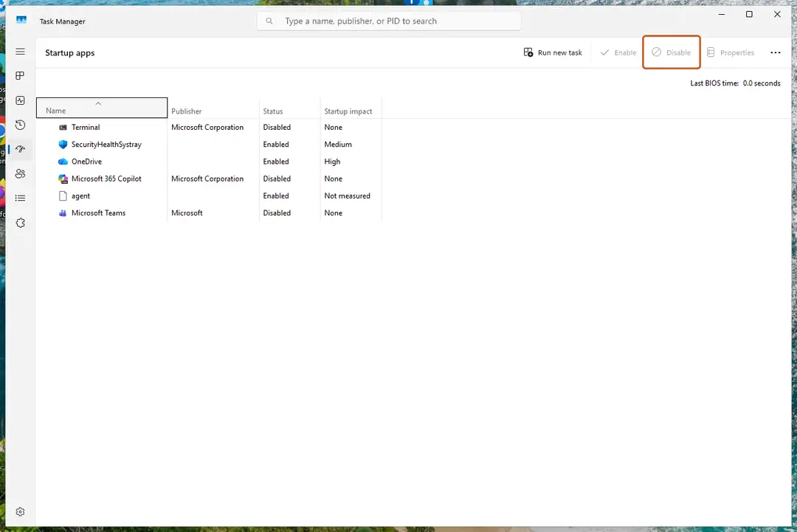Viewport: 797px width, 532px height.
Task: Click the Task Manager app icon in title bar
Action: [x=21, y=21]
